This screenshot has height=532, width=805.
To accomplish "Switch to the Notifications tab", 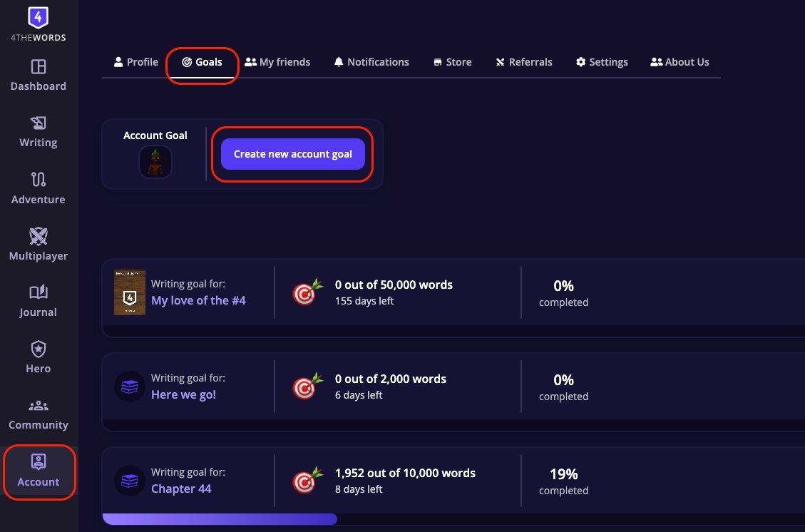I will tap(371, 62).
